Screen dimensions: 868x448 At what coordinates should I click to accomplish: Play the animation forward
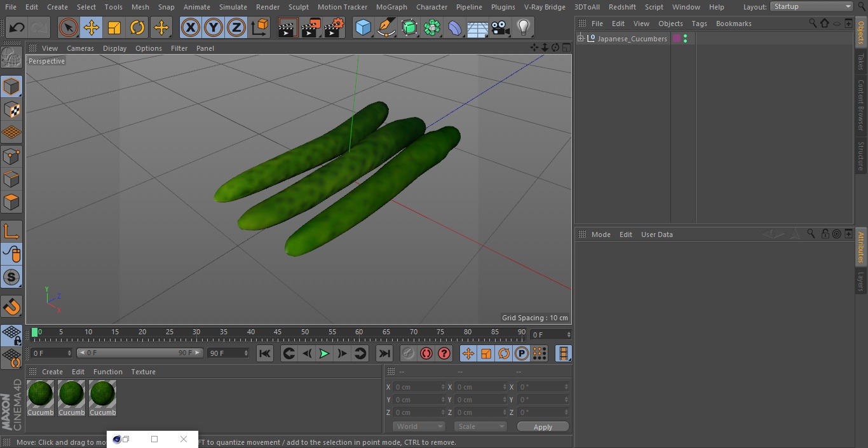tap(324, 353)
